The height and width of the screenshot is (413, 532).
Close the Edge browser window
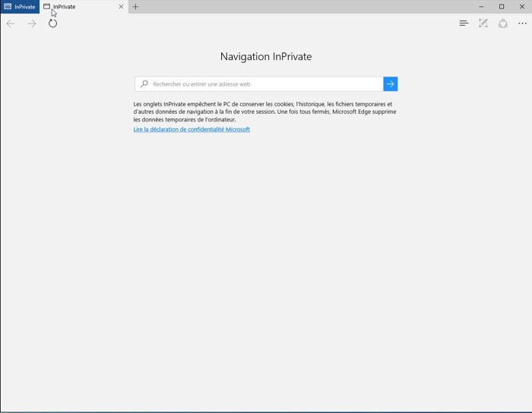click(x=522, y=7)
